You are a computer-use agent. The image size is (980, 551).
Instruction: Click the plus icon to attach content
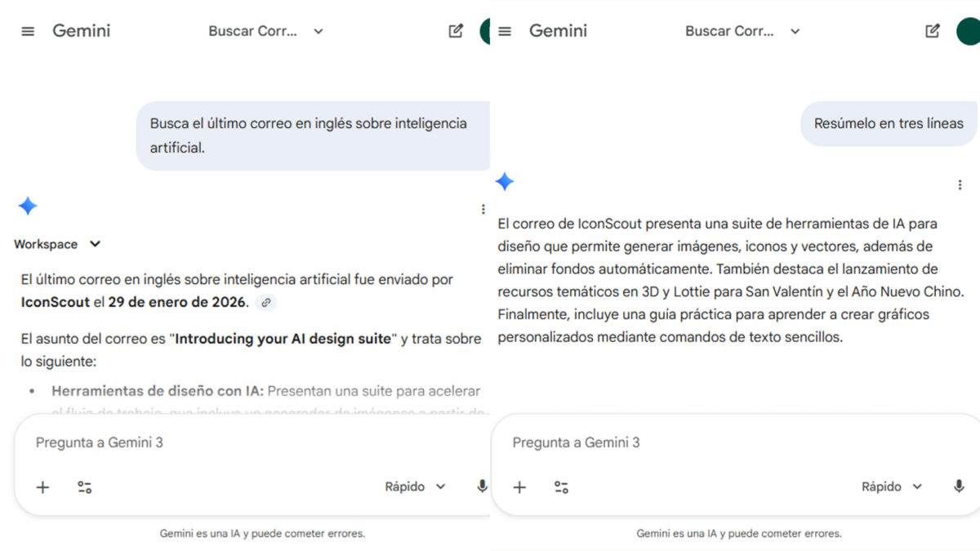point(42,487)
